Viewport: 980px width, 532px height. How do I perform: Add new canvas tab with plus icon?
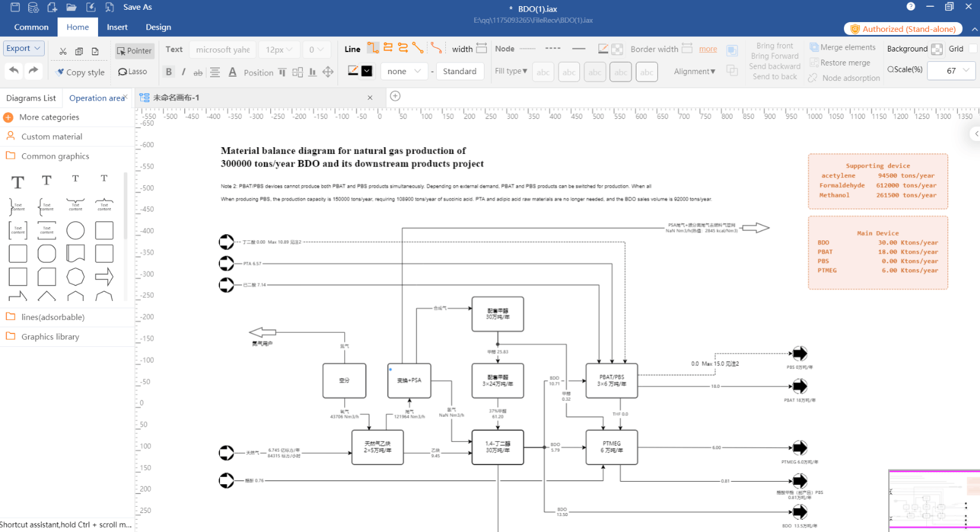point(395,96)
